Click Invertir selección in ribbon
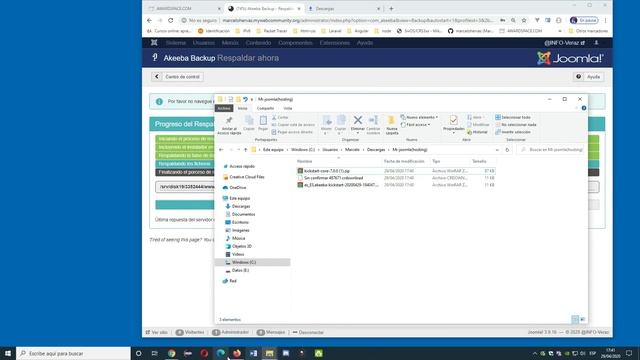Screen dimensions: 640x360 click(x=513, y=132)
